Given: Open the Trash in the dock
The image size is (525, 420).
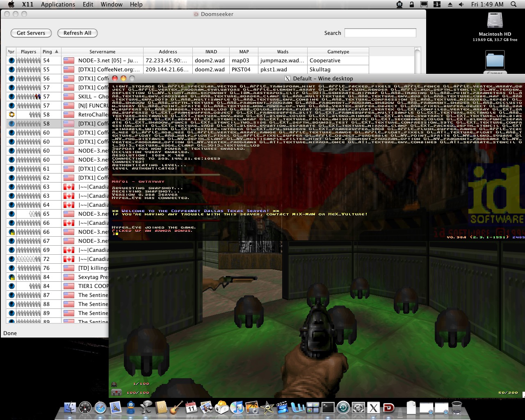Looking at the screenshot, I should [457, 408].
